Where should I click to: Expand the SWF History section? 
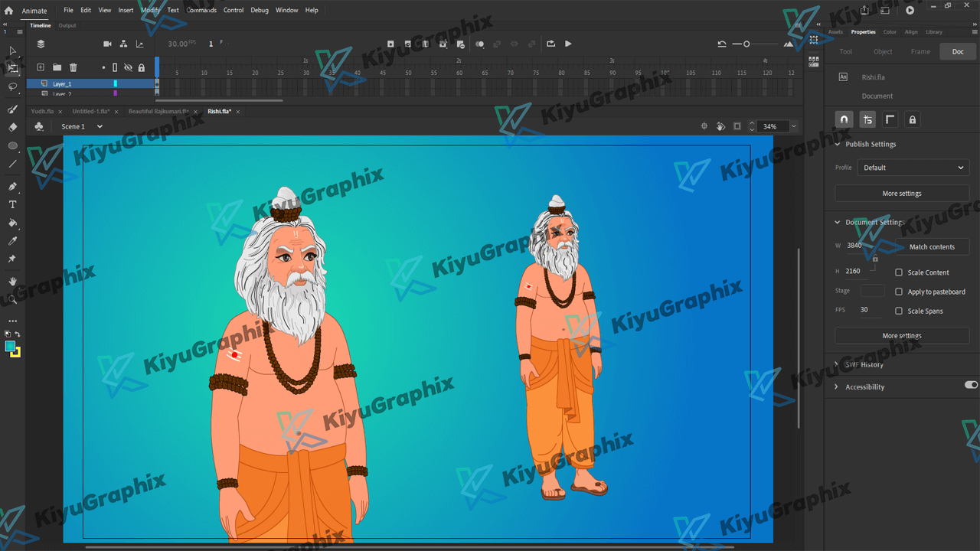click(837, 365)
